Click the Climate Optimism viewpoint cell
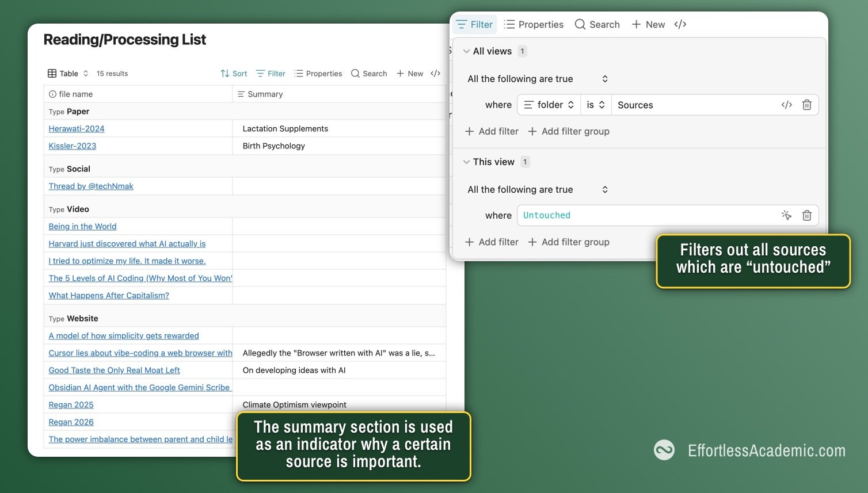 tap(340, 404)
